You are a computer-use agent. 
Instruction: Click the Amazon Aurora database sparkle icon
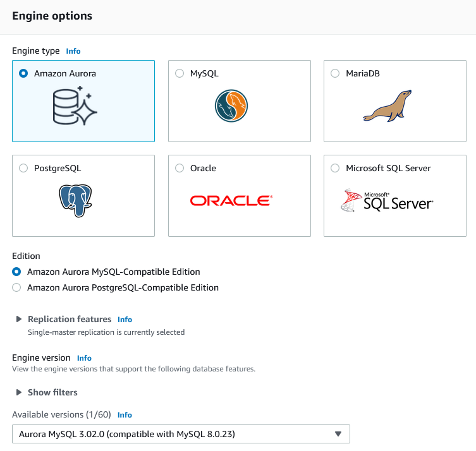pos(75,105)
